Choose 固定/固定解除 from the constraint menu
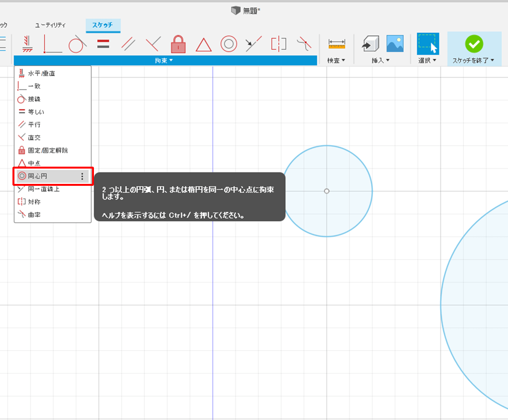This screenshot has width=508, height=420. [53, 150]
